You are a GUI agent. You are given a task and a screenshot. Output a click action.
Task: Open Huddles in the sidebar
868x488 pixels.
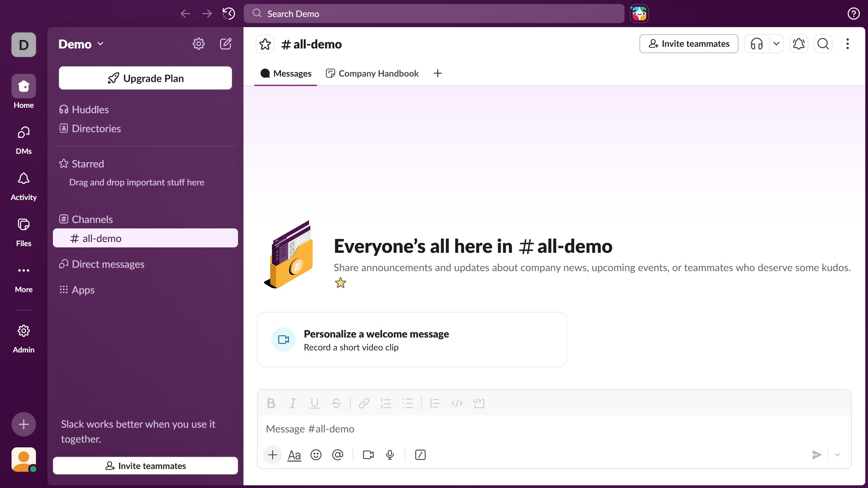pos(145,109)
